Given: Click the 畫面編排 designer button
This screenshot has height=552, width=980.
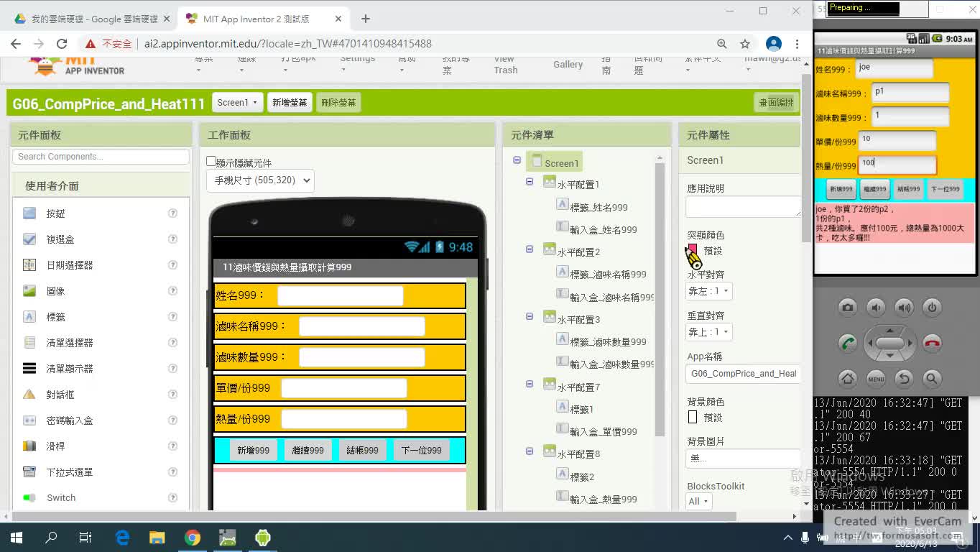Looking at the screenshot, I should [776, 103].
